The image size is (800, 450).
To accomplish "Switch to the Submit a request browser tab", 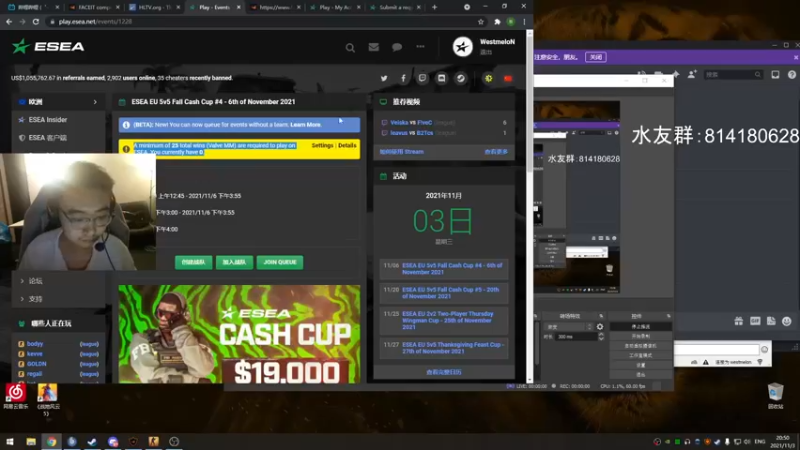I will (395, 7).
